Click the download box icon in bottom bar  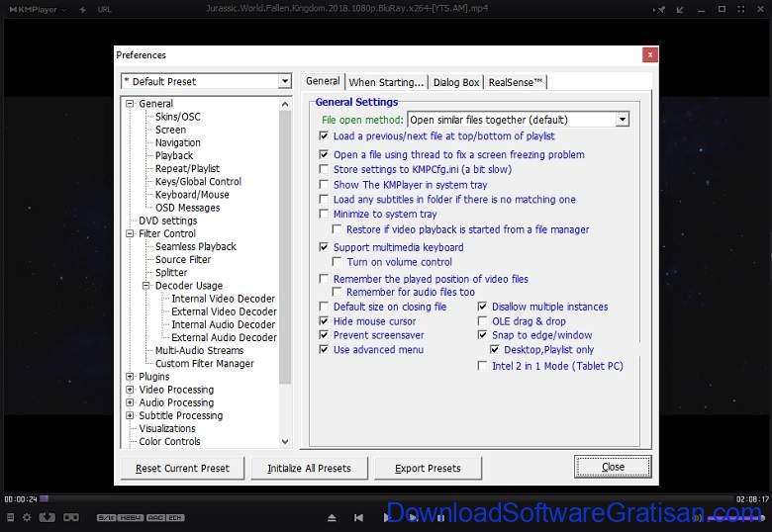click(x=48, y=517)
